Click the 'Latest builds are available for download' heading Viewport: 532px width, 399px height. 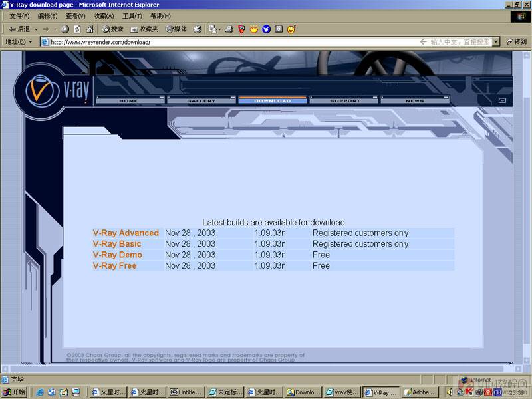273,223
